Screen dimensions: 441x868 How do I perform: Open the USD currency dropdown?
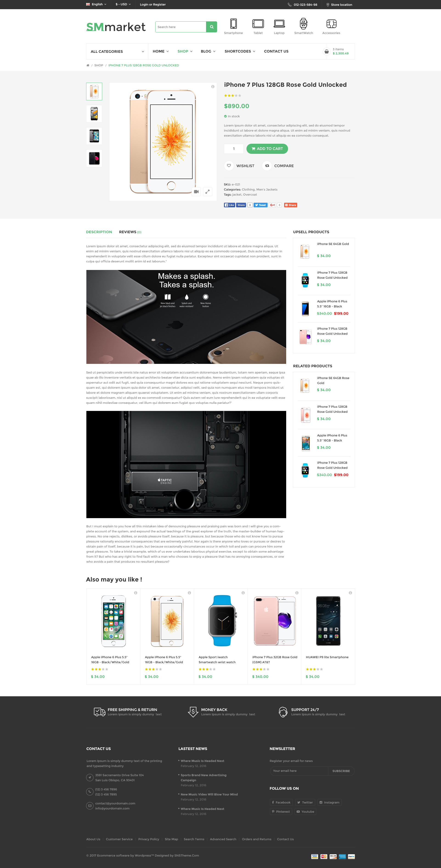[123, 4]
